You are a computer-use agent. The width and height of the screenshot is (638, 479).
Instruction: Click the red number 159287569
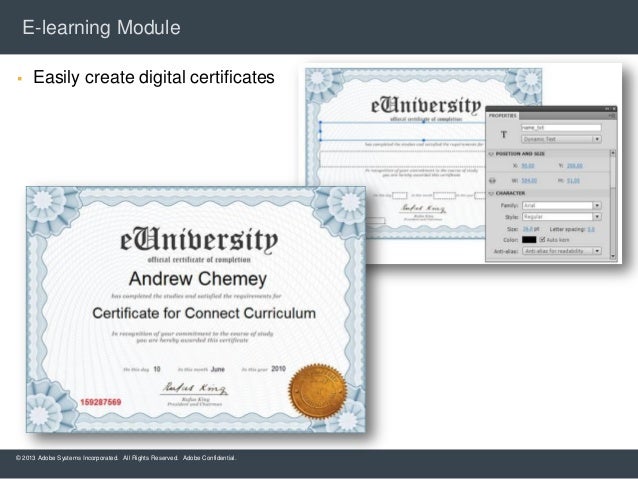101,402
